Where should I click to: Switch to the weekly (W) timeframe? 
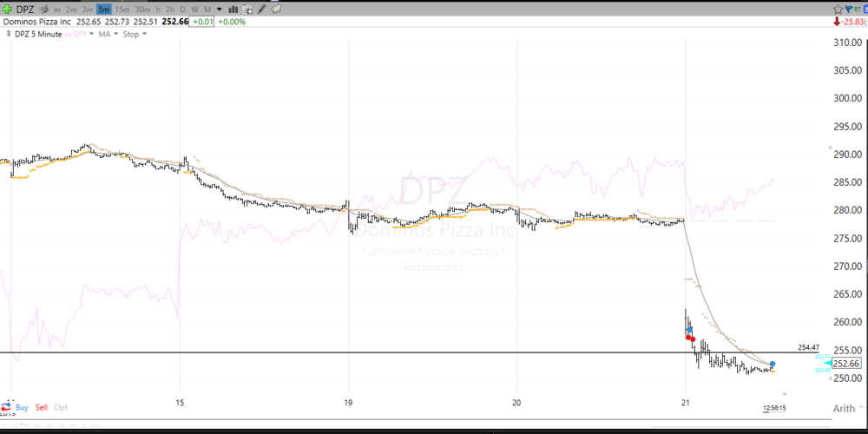[194, 10]
